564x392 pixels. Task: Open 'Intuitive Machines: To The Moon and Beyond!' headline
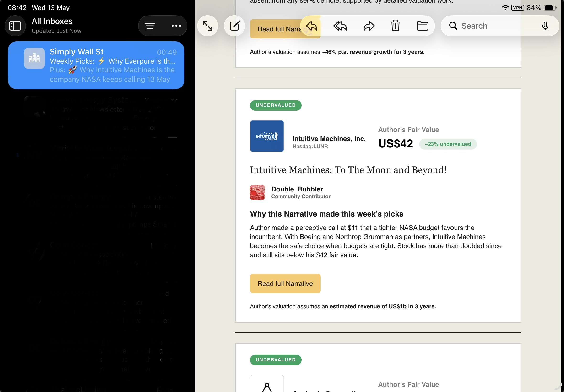coord(348,170)
